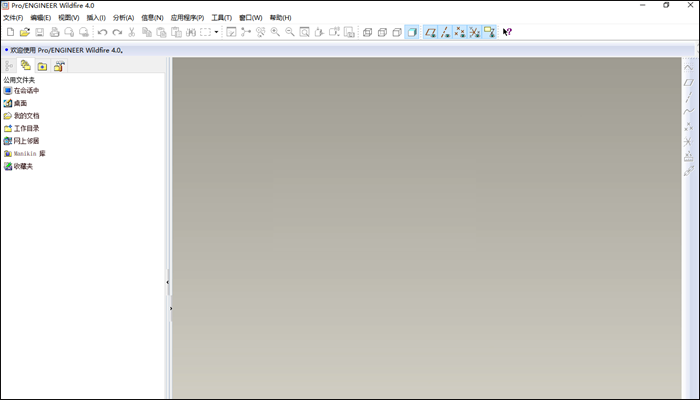Click the Paste clipboard icon
This screenshot has height=400, width=700.
click(162, 32)
